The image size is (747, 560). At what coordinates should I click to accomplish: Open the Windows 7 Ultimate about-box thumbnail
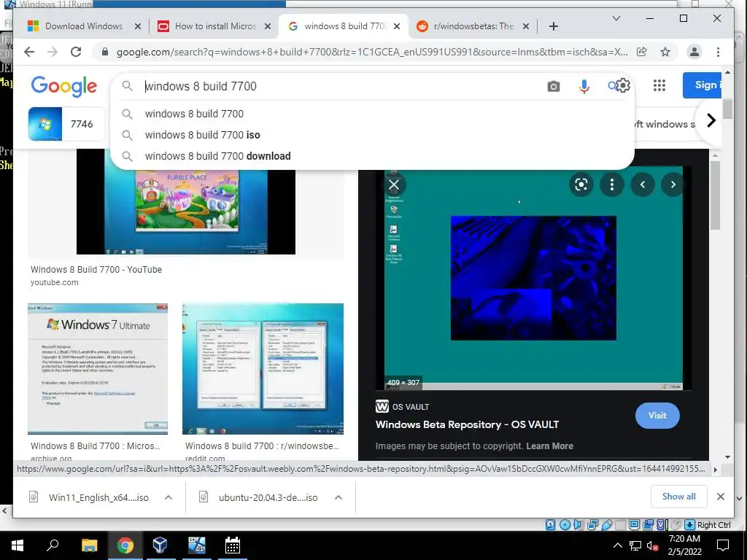pyautogui.click(x=98, y=368)
